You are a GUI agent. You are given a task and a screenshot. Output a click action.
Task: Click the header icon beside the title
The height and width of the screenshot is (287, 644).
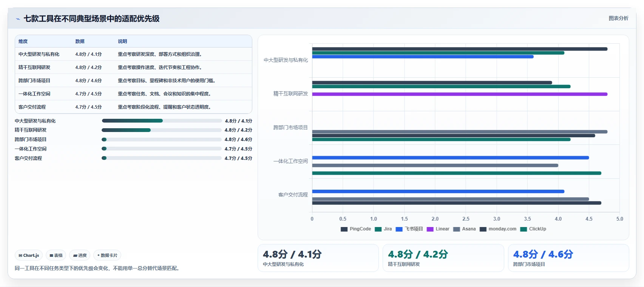coord(18,19)
